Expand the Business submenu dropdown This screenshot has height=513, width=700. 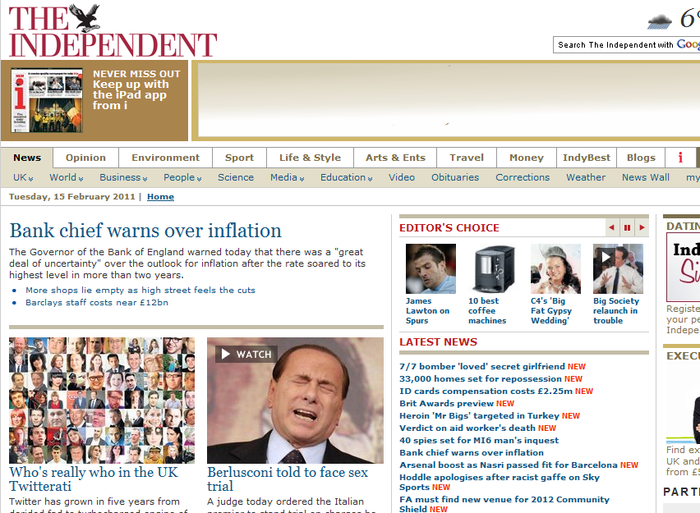[123, 178]
